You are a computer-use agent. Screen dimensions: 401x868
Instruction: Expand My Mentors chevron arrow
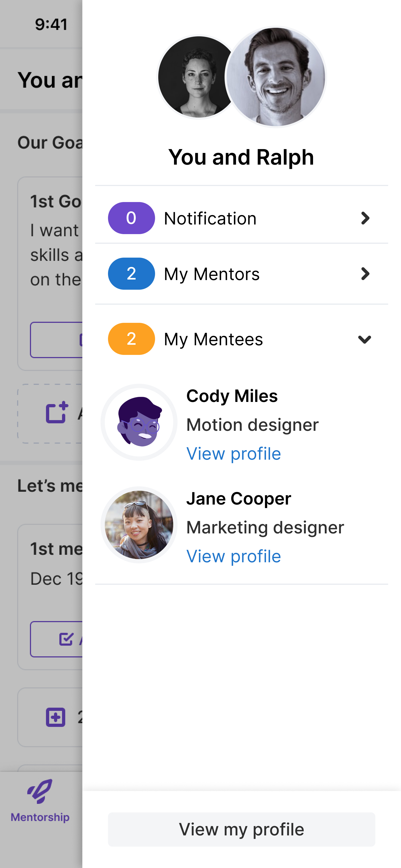pos(365,274)
